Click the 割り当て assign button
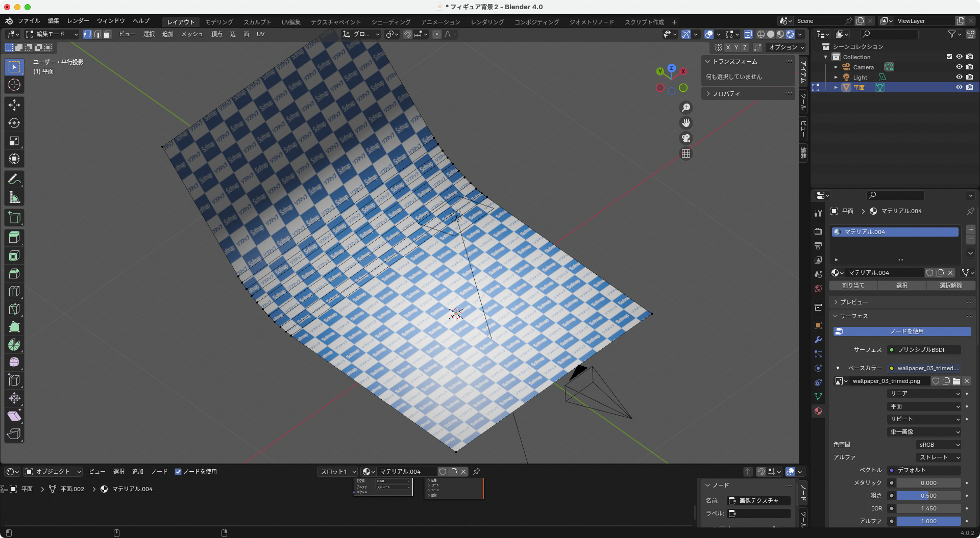 pos(853,286)
